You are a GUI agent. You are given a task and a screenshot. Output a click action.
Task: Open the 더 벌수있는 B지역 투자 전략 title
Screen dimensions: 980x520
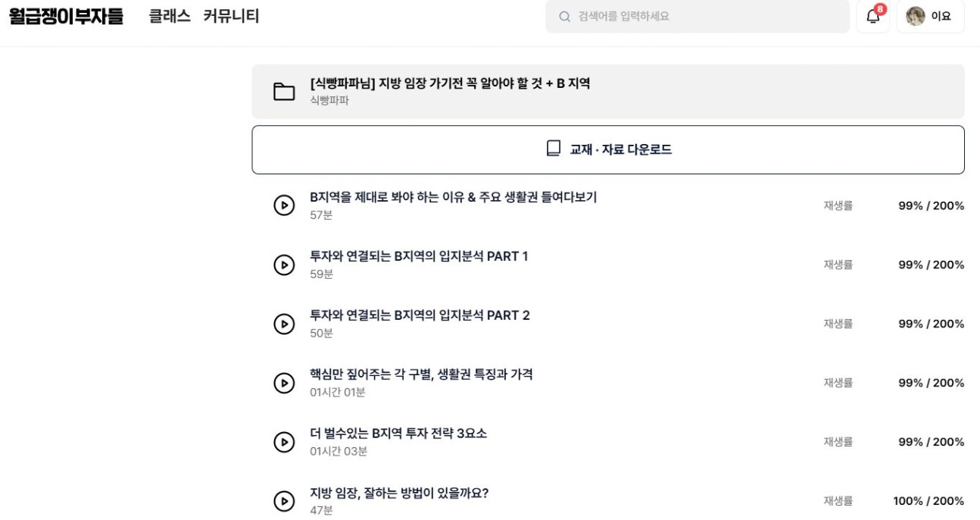pos(398,434)
